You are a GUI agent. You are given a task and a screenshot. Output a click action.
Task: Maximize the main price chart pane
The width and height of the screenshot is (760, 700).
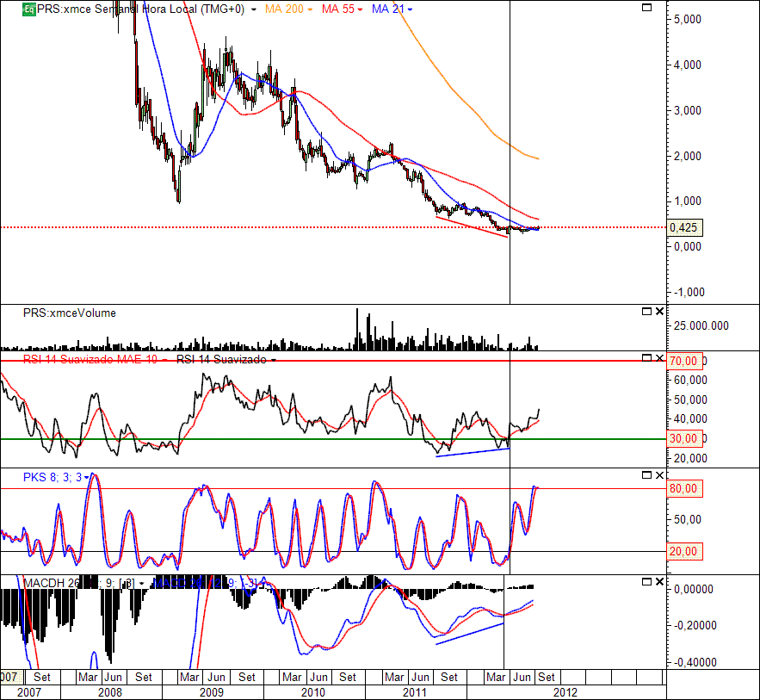pyautogui.click(x=646, y=7)
